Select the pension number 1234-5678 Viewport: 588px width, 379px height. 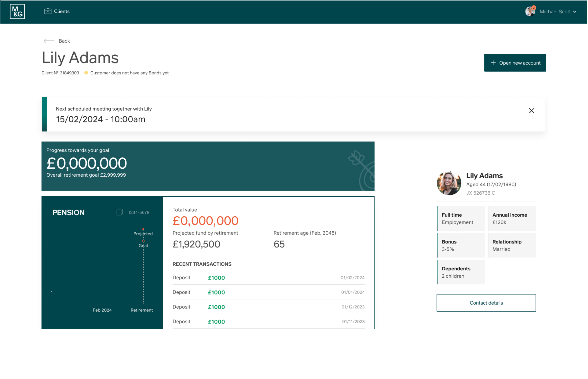(x=139, y=212)
